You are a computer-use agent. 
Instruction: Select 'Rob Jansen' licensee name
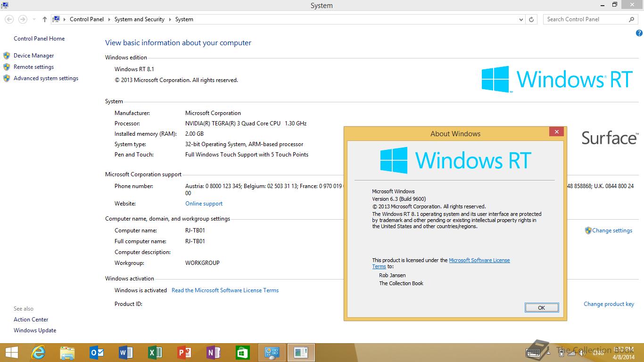(x=392, y=275)
